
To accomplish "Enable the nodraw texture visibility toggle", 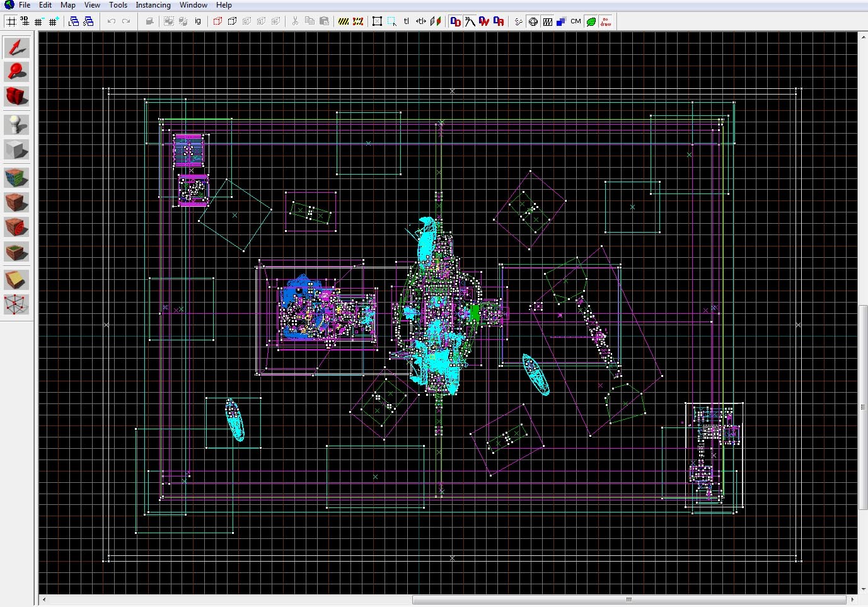I will tap(605, 21).
